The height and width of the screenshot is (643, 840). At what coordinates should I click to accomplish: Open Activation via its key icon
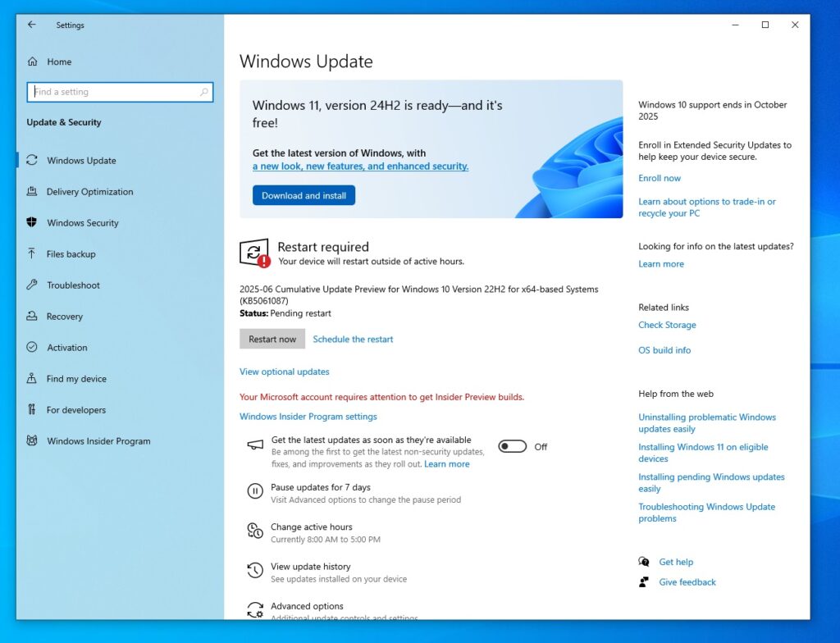33,347
